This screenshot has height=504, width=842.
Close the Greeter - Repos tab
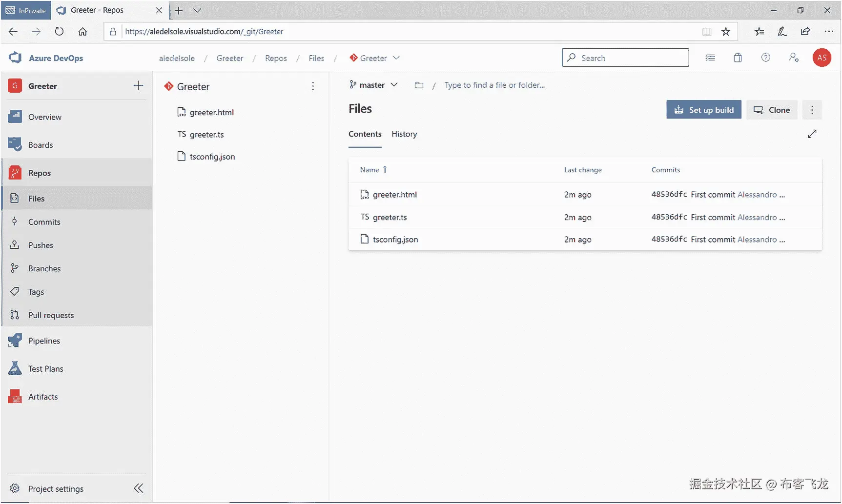(x=159, y=10)
